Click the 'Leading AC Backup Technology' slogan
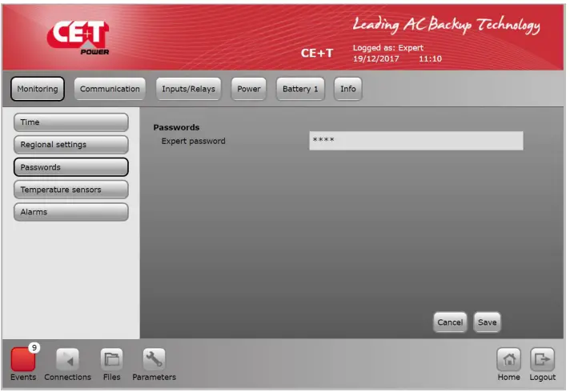The width and height of the screenshot is (570, 392). coord(447,25)
